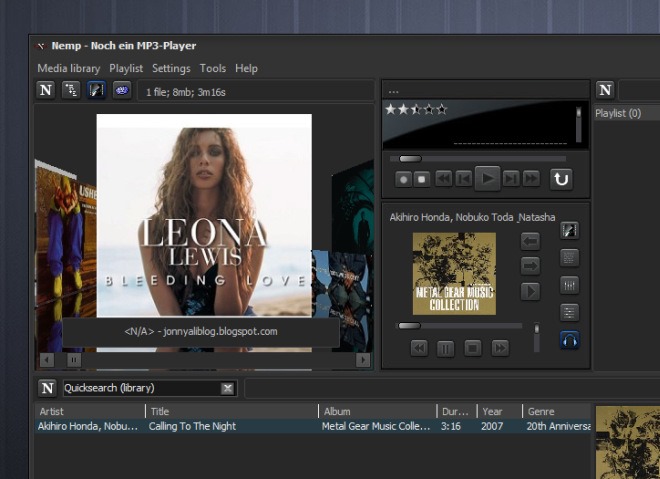
Task: Open the lyrics panel icon
Action: pyautogui.click(x=569, y=258)
